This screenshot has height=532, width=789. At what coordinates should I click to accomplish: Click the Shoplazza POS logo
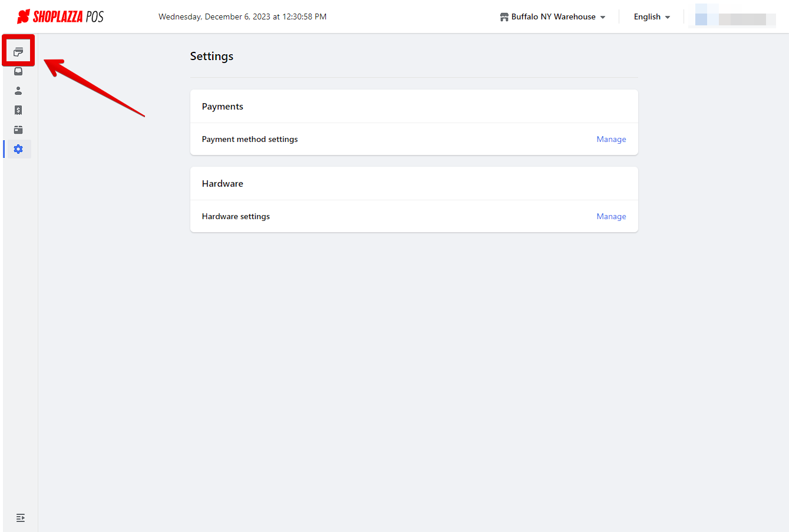pyautogui.click(x=60, y=16)
